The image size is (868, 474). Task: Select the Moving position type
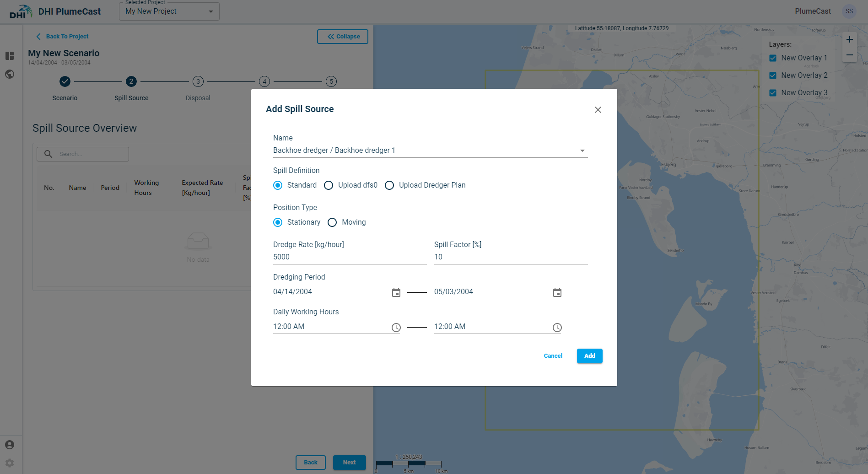pyautogui.click(x=332, y=222)
